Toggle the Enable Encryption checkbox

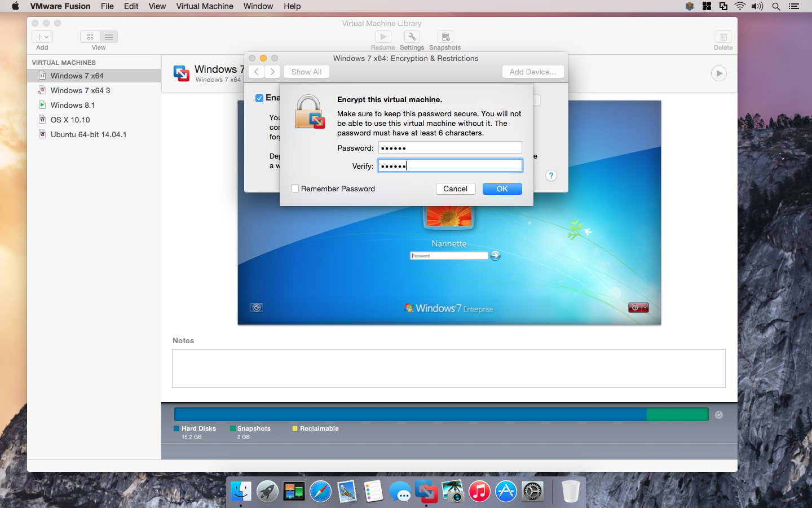coord(259,98)
